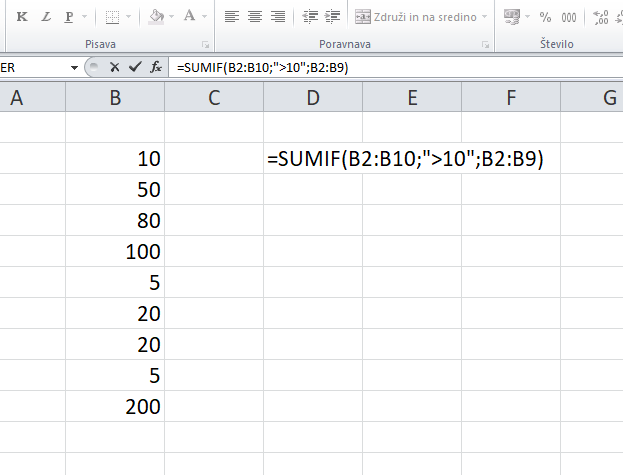Increase the cell indent
The width and height of the screenshot is (623, 475).
(x=332, y=17)
